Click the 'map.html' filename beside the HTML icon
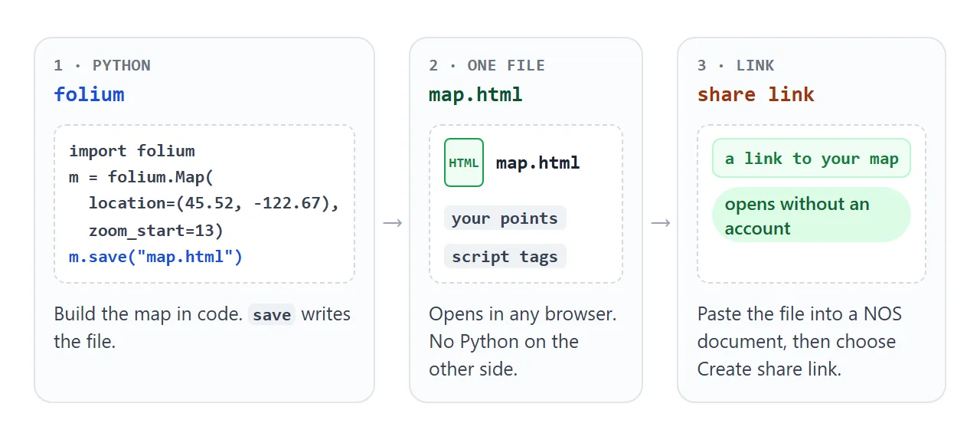Screen dimensions: 980x443 click(537, 162)
